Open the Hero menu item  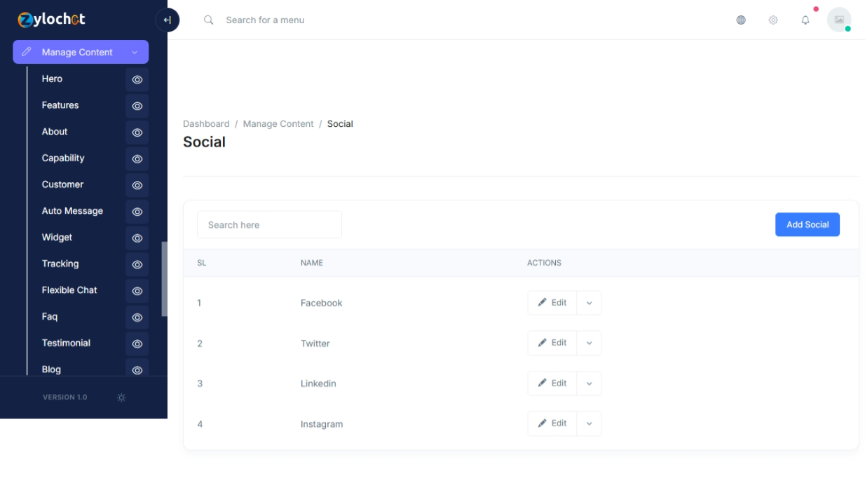[52, 79]
